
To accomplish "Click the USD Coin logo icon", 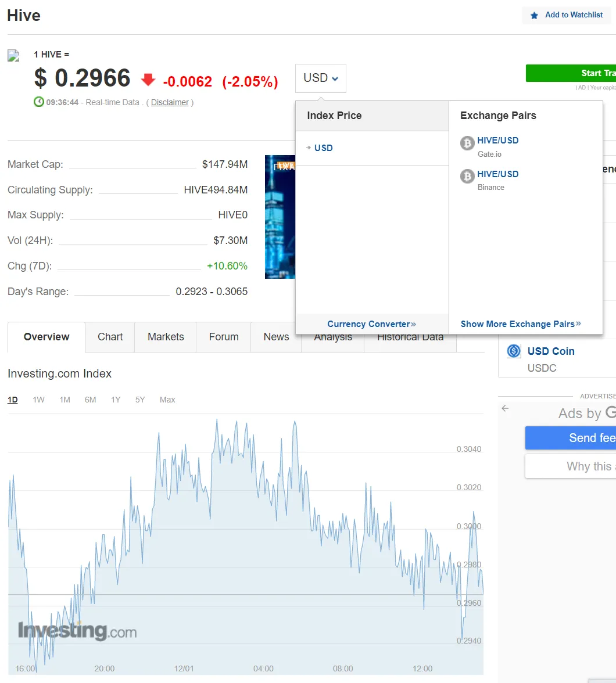I will coord(514,351).
